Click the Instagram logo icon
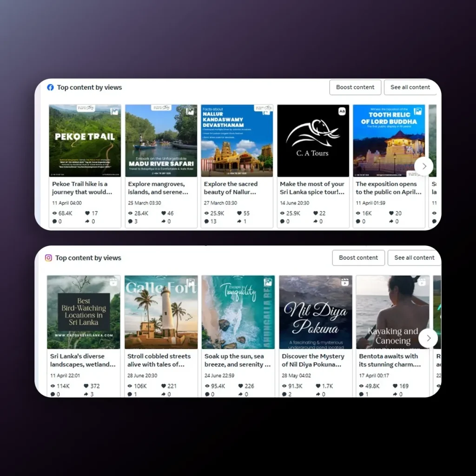The image size is (476, 476). tap(48, 258)
